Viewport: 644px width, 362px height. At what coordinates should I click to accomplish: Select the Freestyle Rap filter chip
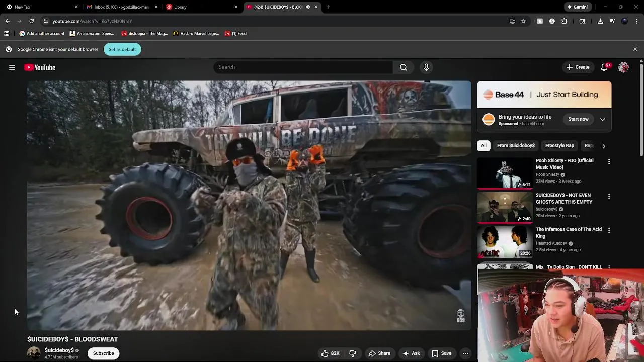[x=559, y=146]
